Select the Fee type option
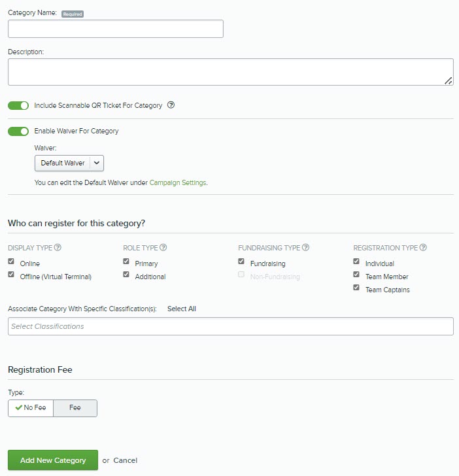The image size is (459, 476). click(x=75, y=408)
